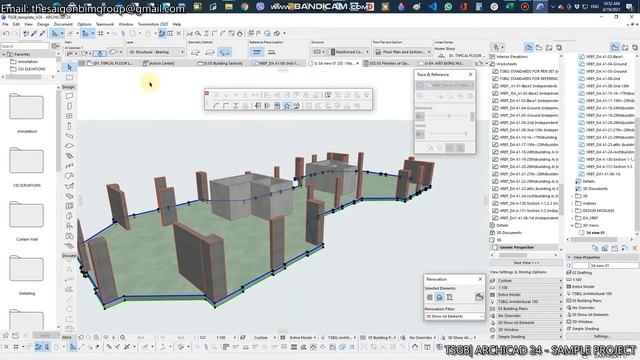The height and width of the screenshot is (360, 640).
Task: Click the view name field 3d view 01
Action: [x=613, y=265]
